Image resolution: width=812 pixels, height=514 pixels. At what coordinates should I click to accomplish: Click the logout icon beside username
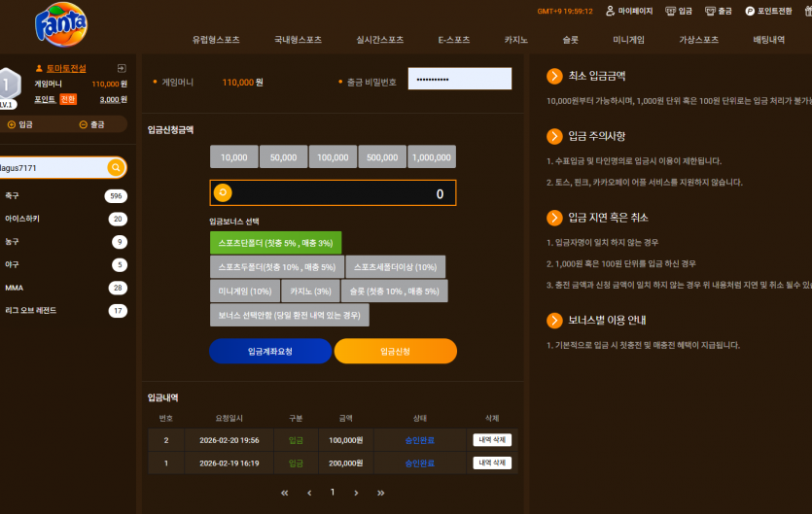122,68
